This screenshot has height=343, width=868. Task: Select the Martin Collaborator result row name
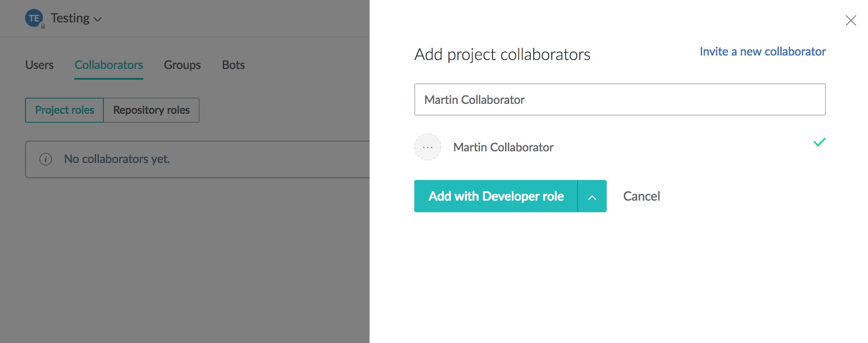(x=503, y=147)
